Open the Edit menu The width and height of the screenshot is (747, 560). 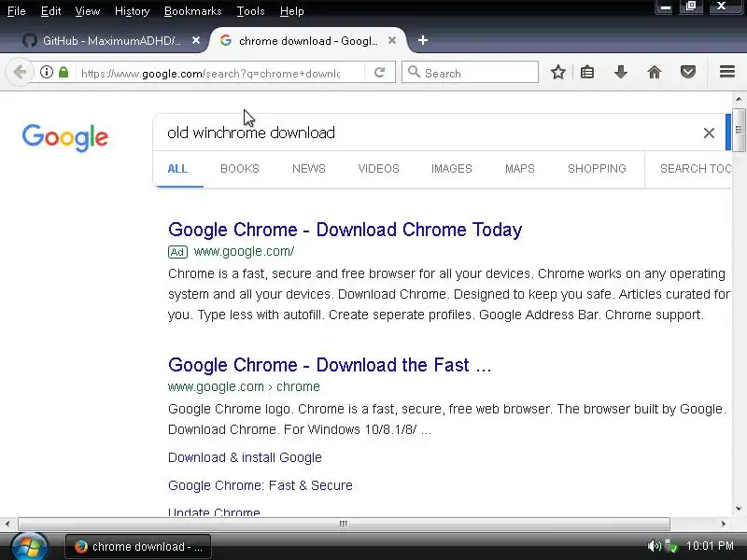coord(51,11)
